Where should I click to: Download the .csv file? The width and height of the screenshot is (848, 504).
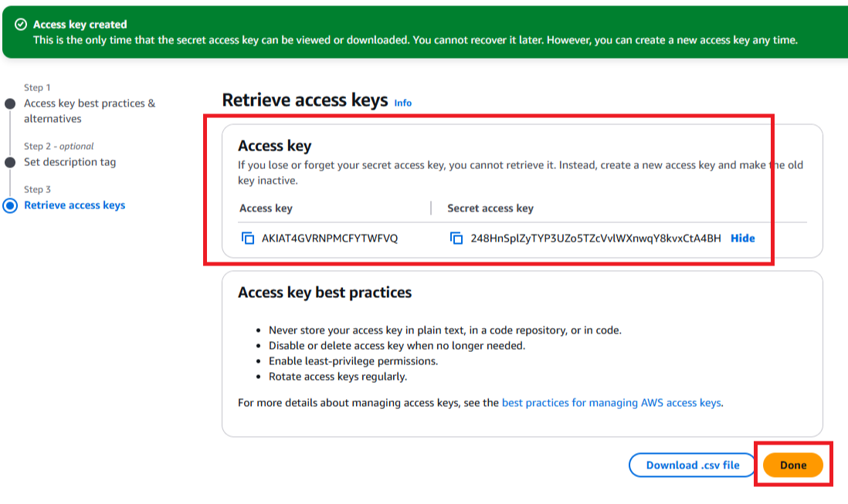[x=692, y=465]
